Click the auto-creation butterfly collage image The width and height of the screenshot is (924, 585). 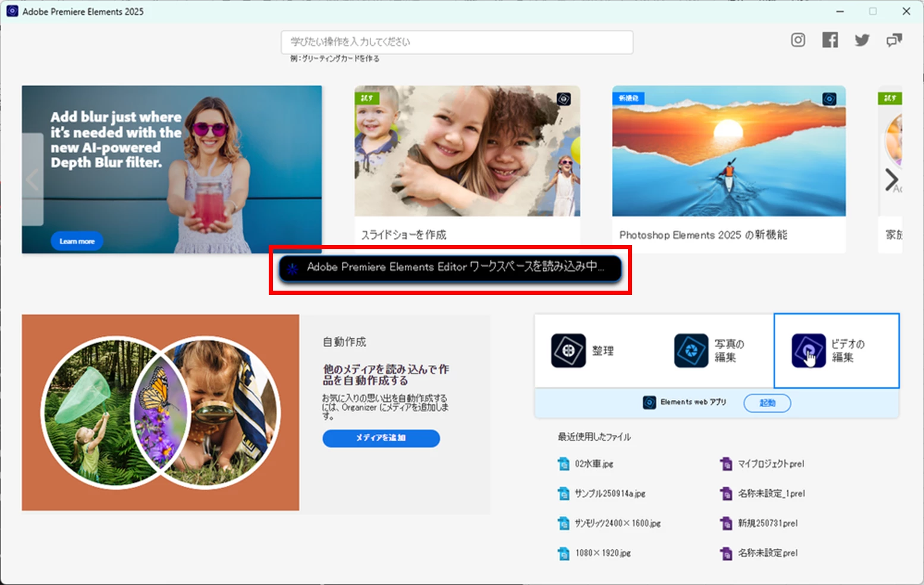coord(161,413)
